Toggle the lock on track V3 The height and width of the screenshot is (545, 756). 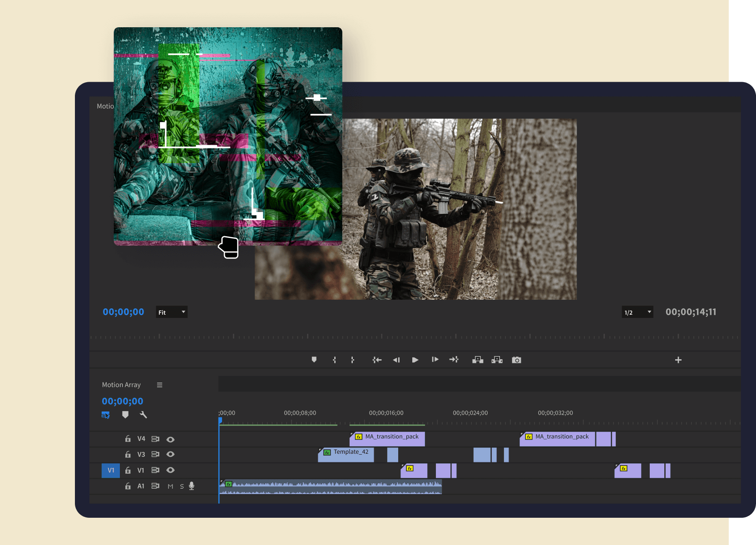pyautogui.click(x=128, y=455)
